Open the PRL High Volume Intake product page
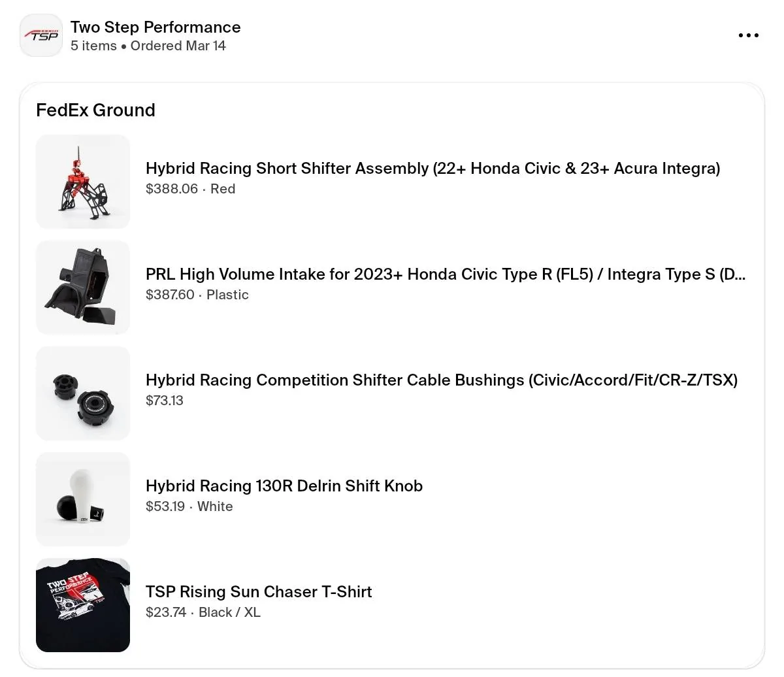 point(445,274)
